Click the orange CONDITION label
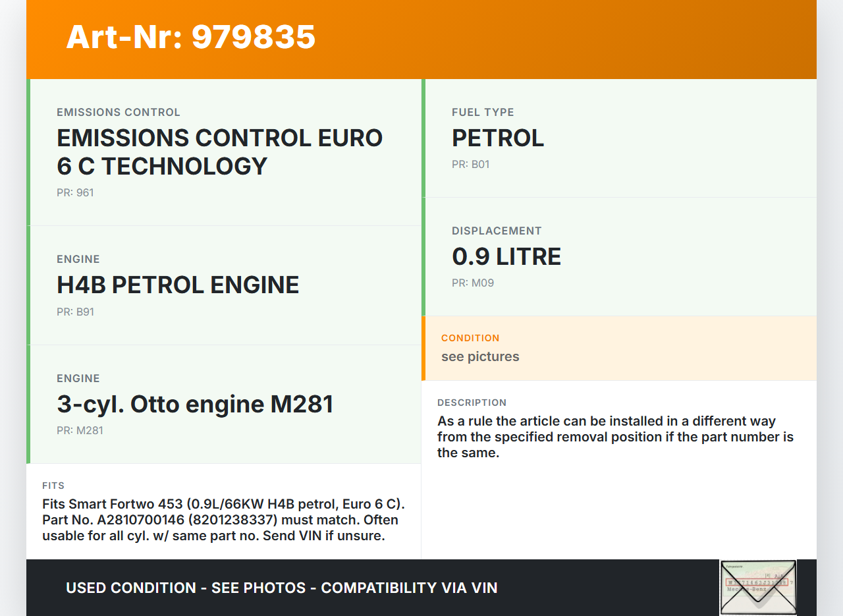Image resolution: width=843 pixels, height=616 pixels. point(470,338)
